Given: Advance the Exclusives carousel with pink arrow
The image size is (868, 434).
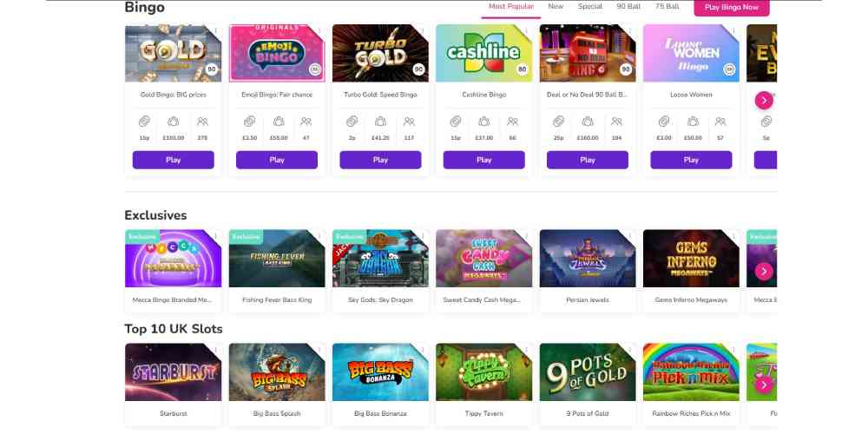Looking at the screenshot, I should pos(764,271).
